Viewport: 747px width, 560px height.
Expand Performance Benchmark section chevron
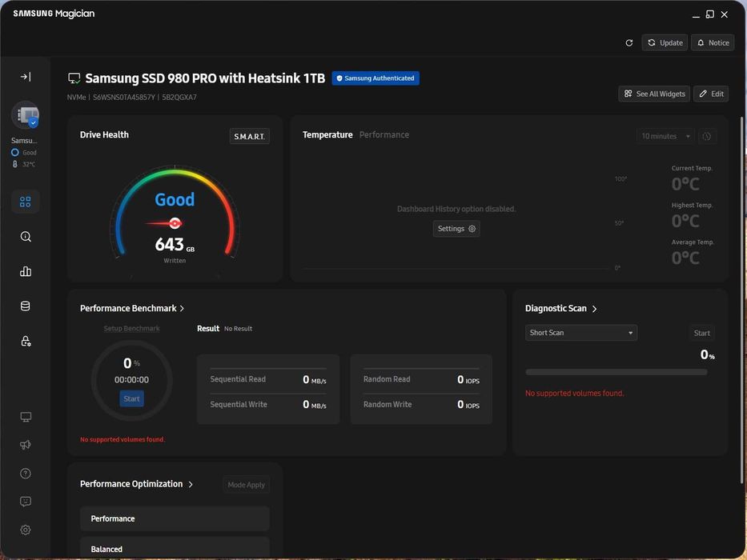[x=182, y=309]
